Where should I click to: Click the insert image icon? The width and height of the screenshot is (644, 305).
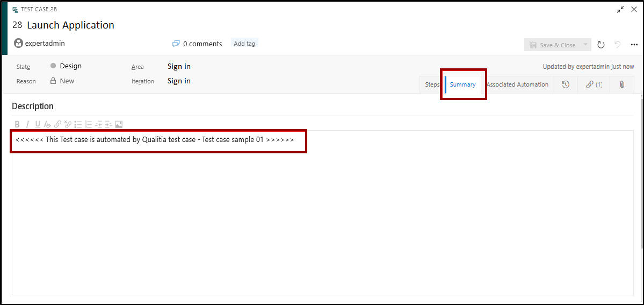(x=119, y=124)
